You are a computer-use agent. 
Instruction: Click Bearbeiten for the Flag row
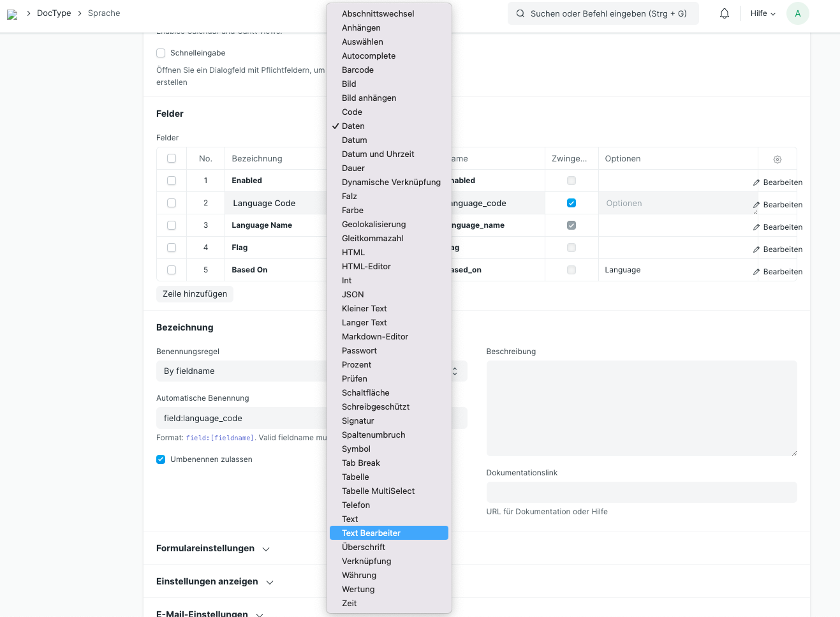783,249
